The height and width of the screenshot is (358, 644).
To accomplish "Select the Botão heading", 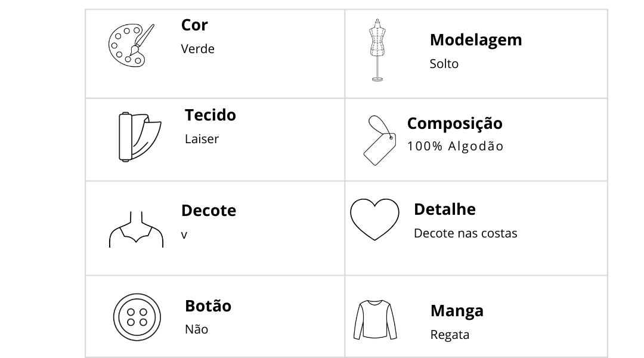I will point(208,306).
